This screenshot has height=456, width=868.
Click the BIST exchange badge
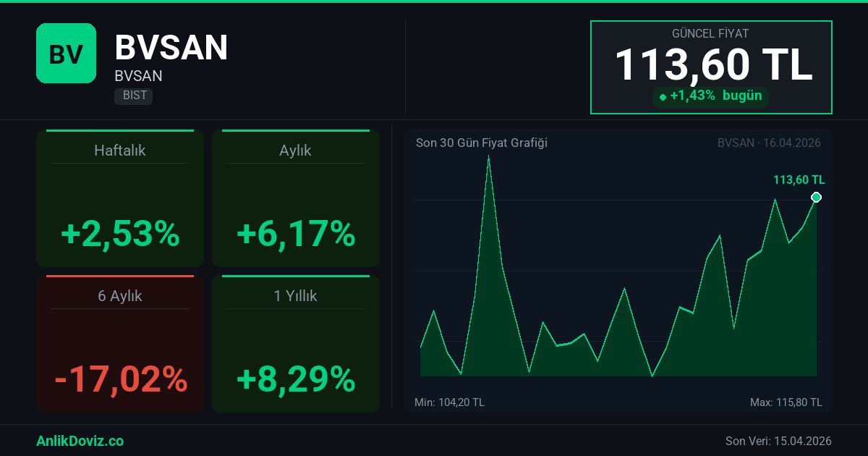click(x=134, y=96)
